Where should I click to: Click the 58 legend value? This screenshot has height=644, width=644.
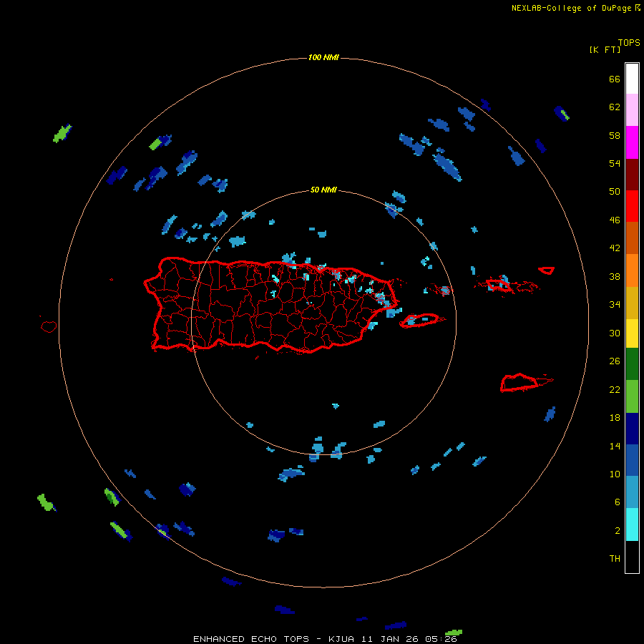pos(615,135)
